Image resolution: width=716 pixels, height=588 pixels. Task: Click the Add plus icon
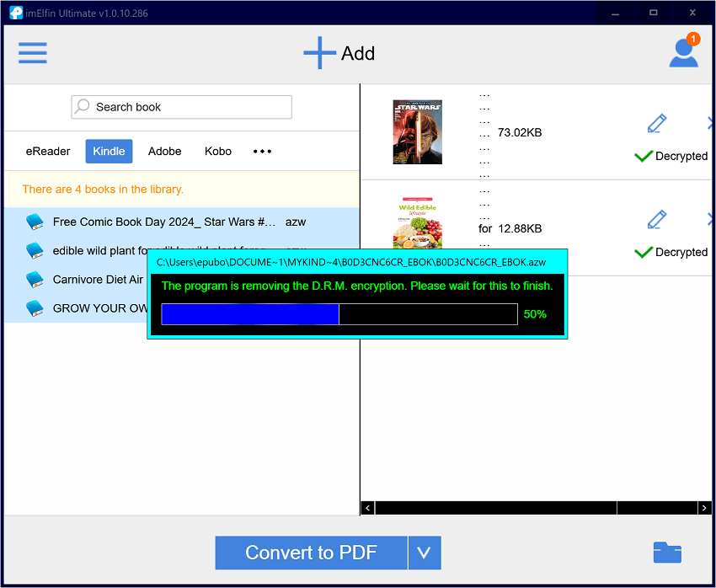[319, 53]
